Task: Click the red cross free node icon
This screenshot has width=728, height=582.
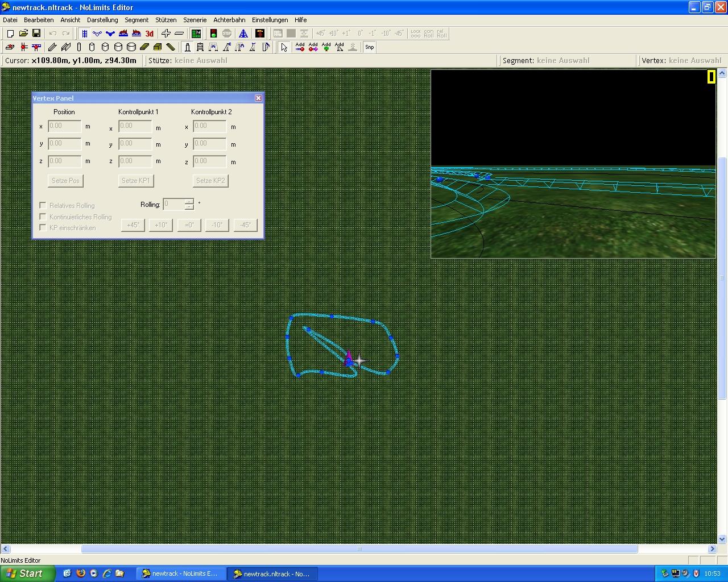Action: tap(23, 47)
